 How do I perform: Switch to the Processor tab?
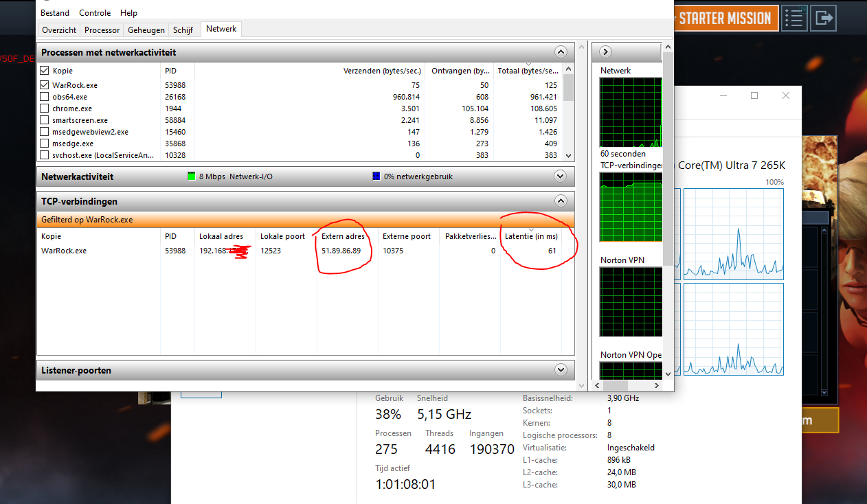(102, 30)
